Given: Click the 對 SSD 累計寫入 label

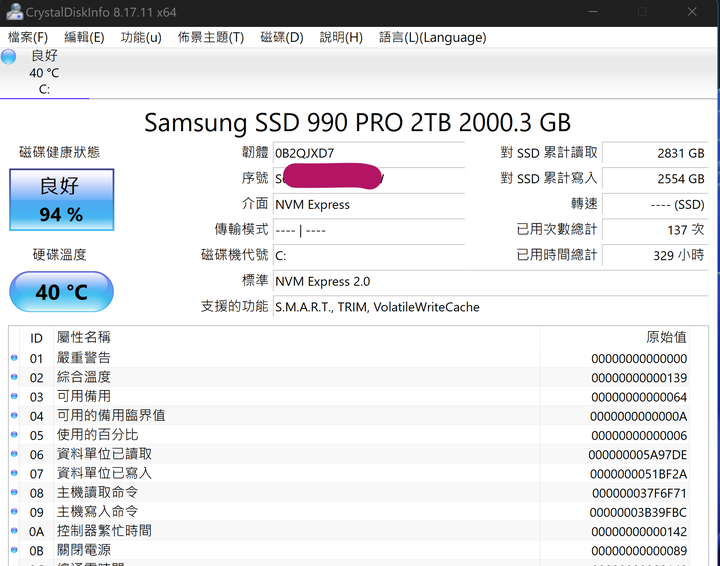Looking at the screenshot, I should click(x=549, y=178).
